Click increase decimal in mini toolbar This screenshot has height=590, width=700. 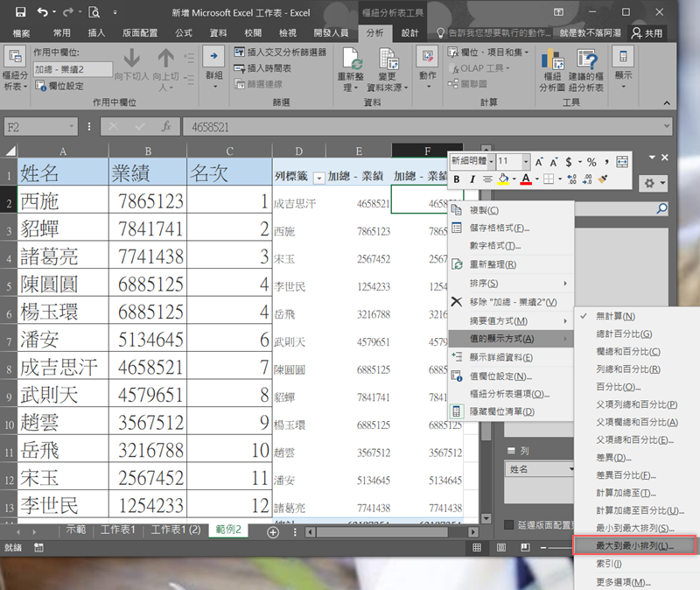coord(570,179)
